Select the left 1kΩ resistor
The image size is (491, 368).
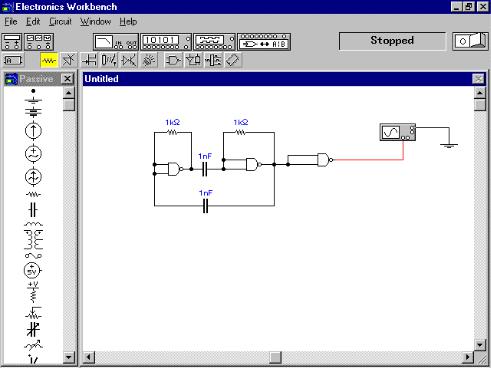172,132
